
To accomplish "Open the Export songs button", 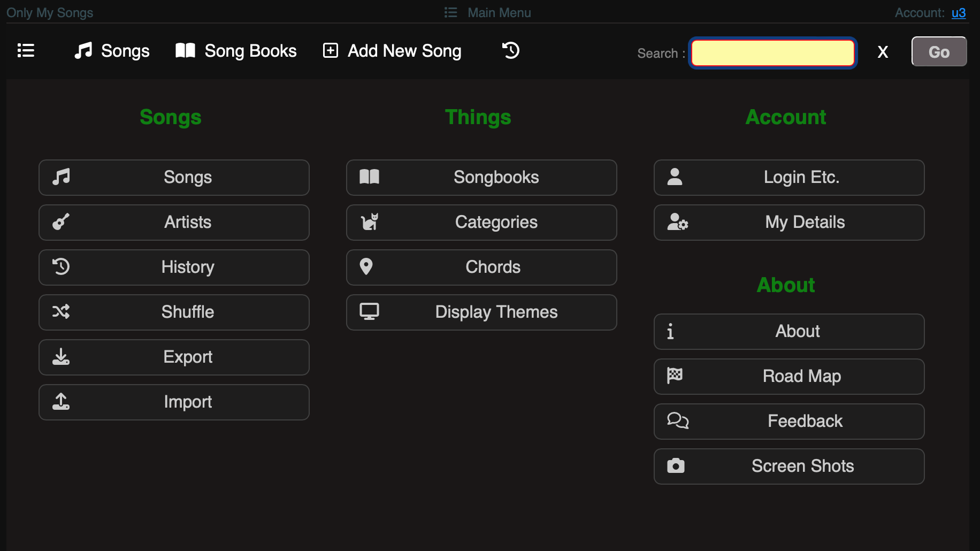I will point(174,357).
